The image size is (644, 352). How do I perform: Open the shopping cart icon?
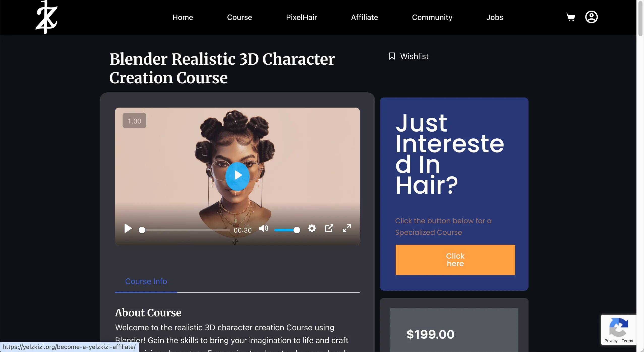click(x=570, y=17)
